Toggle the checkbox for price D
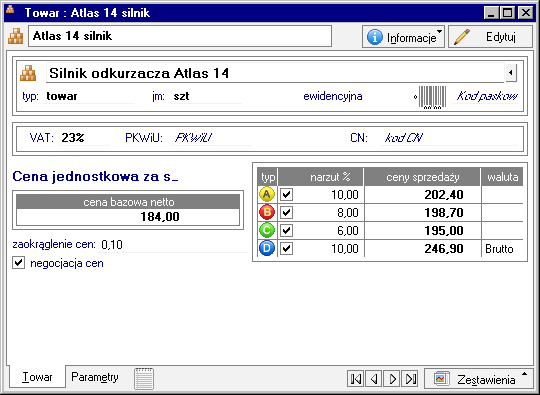Screen dimensions: 540x395 pos(287,248)
